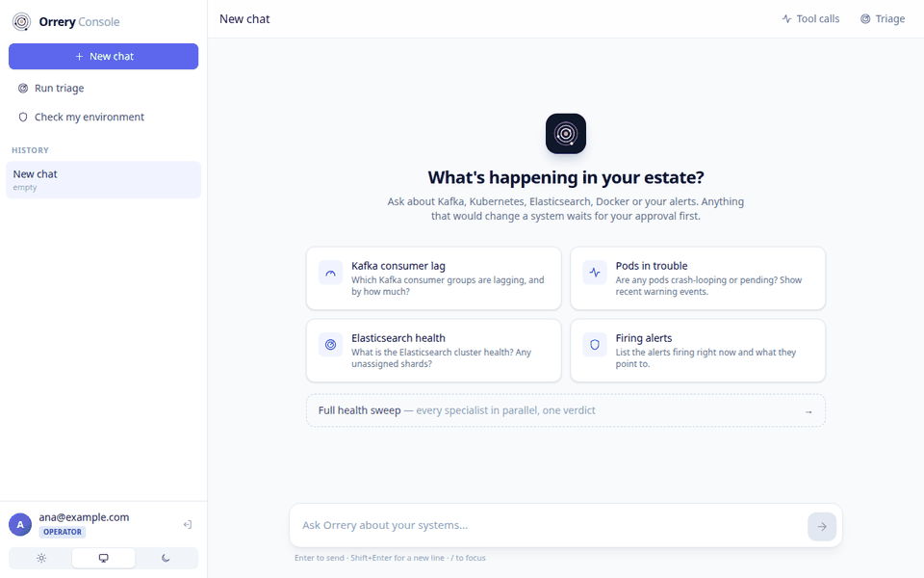Choose the Kafka consumer lag suggestion card

[x=434, y=278]
